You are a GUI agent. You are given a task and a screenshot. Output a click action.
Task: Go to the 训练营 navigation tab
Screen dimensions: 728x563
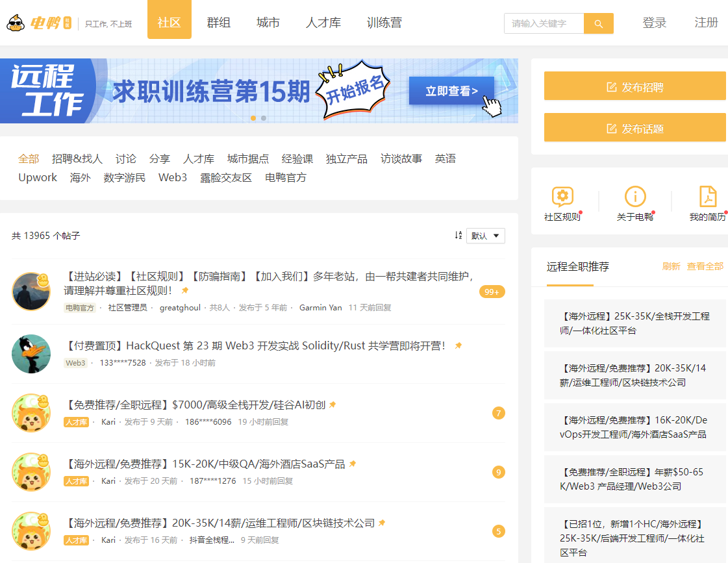(x=384, y=23)
